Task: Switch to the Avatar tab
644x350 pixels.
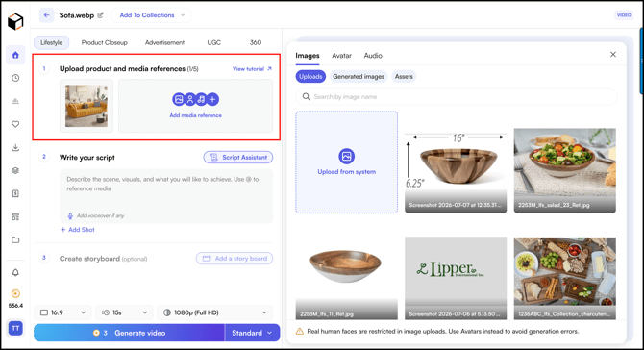Action: [x=342, y=56]
